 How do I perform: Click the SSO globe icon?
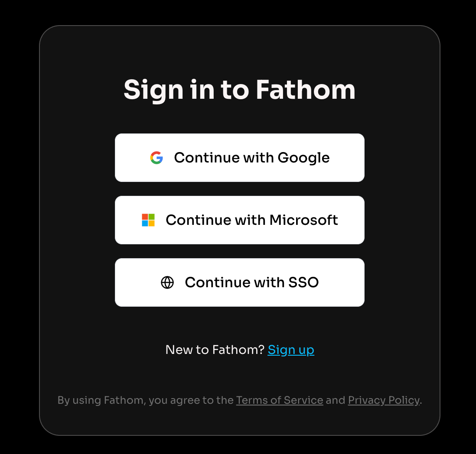(167, 282)
